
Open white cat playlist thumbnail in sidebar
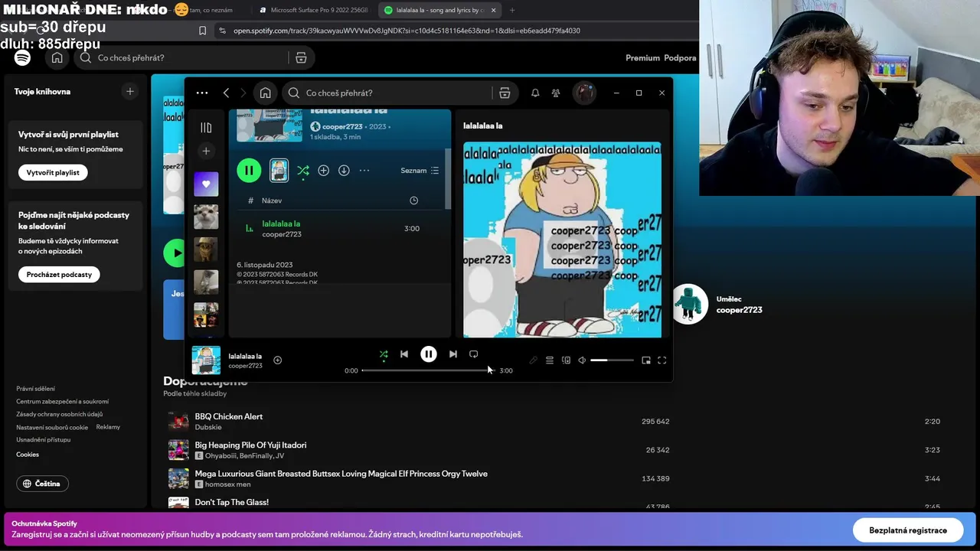point(205,217)
